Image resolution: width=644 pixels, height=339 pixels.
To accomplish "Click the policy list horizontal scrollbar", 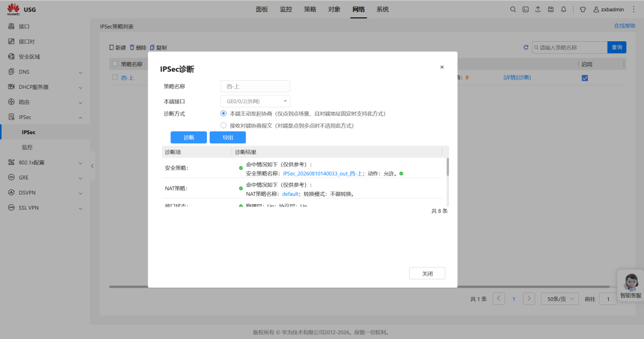I will 360,286.
